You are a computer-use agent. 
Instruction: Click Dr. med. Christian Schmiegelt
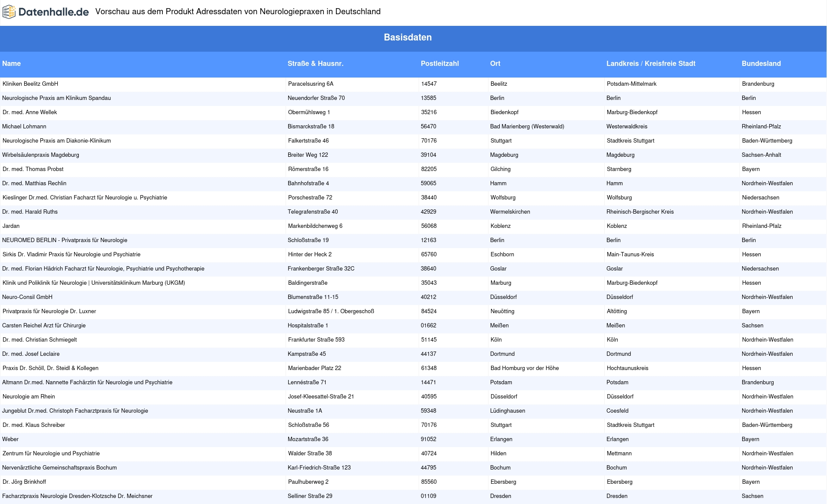pyautogui.click(x=40, y=340)
